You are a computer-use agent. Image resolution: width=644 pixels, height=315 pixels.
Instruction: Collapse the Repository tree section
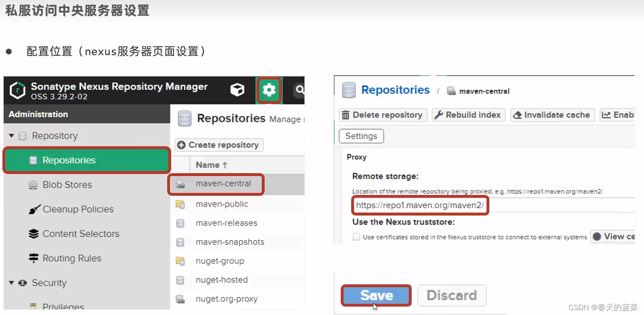[11, 136]
